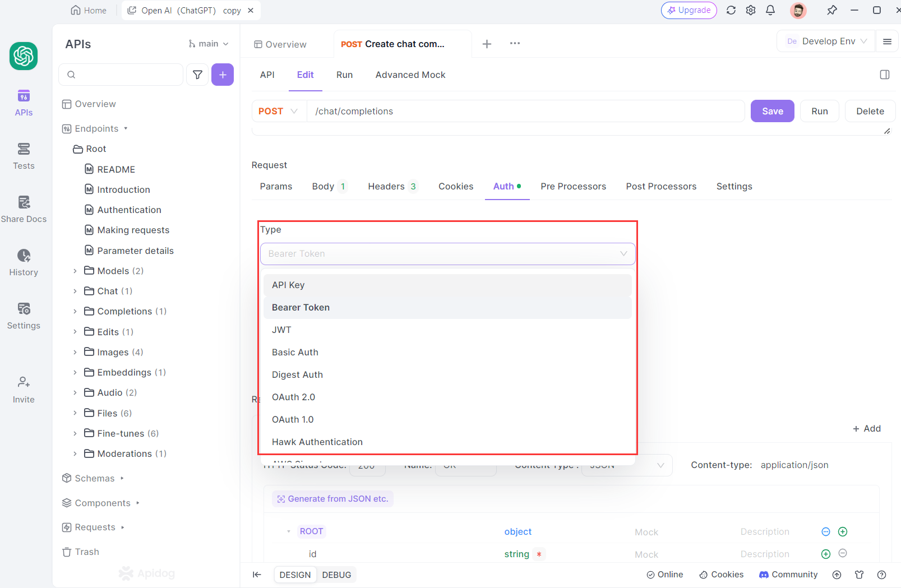Open the Tests sidebar section
The height and width of the screenshot is (588, 901).
24,156
